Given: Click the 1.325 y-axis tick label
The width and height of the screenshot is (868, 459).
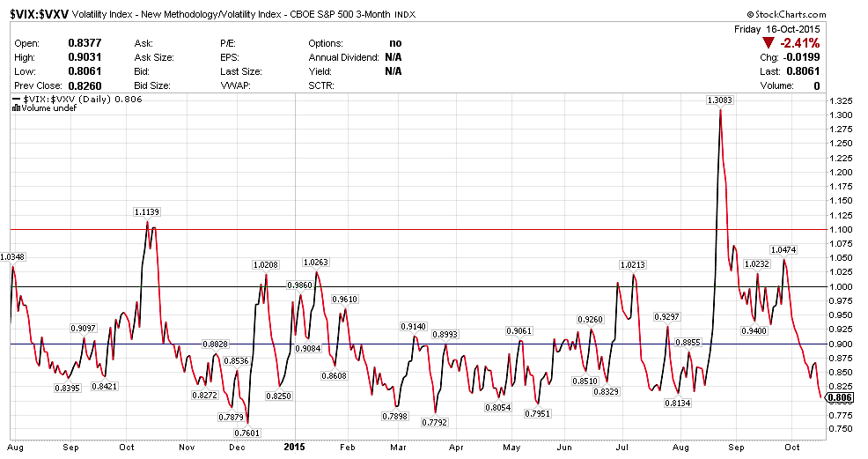Looking at the screenshot, I should [841, 100].
